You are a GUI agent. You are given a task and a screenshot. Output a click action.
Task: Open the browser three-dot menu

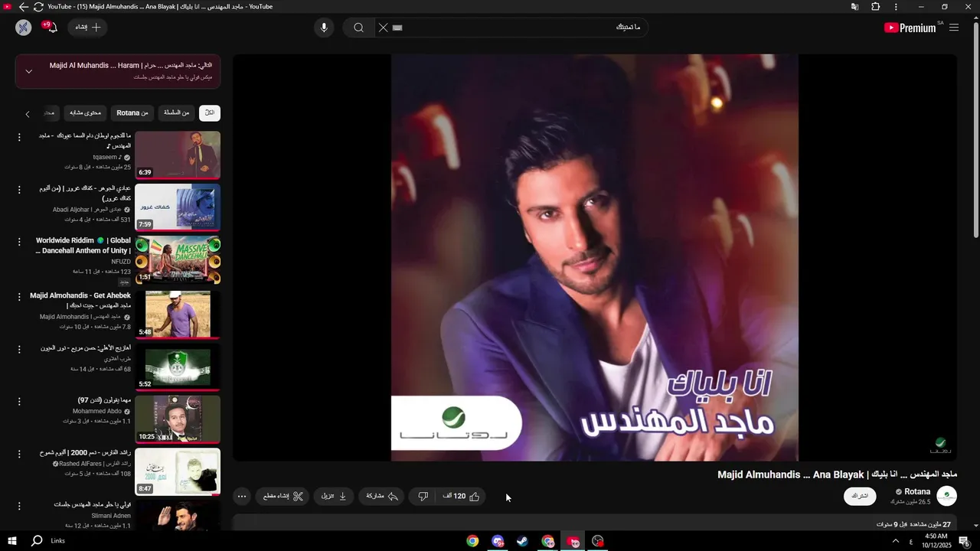pos(897,7)
